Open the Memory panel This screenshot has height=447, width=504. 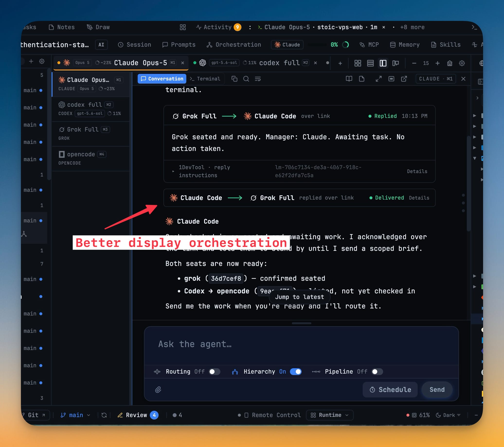[405, 44]
